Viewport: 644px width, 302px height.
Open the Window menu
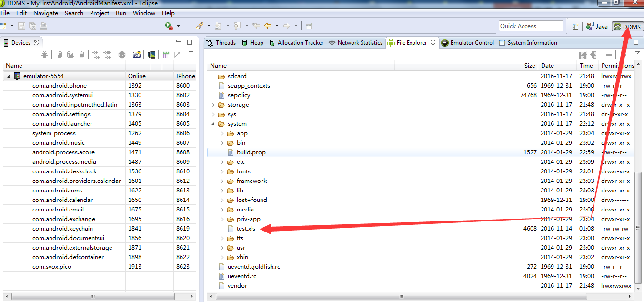click(x=144, y=13)
